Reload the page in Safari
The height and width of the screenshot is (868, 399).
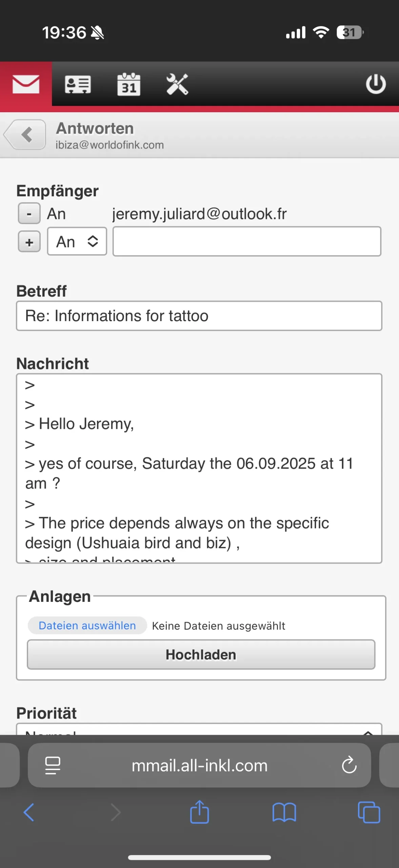coord(349,765)
